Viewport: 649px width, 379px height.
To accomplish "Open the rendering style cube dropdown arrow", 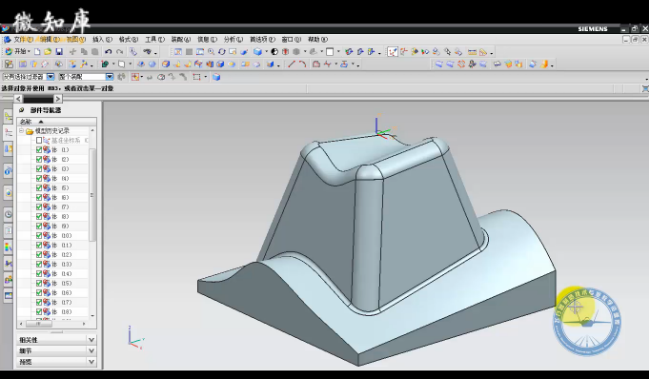I will pos(266,52).
